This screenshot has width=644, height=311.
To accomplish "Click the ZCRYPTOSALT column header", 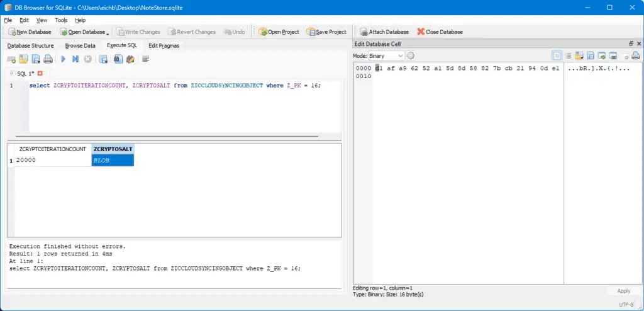I will 113,149.
